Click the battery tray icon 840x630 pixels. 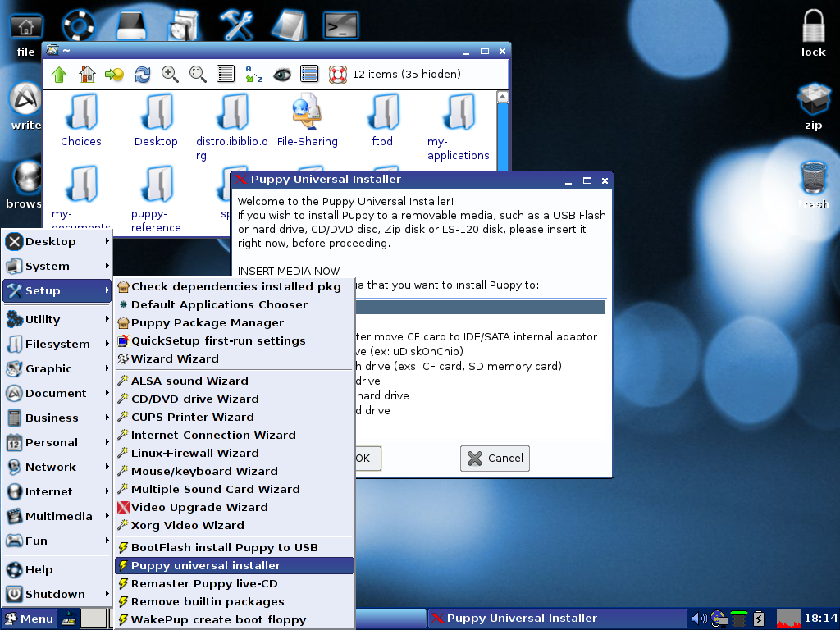pos(759,619)
